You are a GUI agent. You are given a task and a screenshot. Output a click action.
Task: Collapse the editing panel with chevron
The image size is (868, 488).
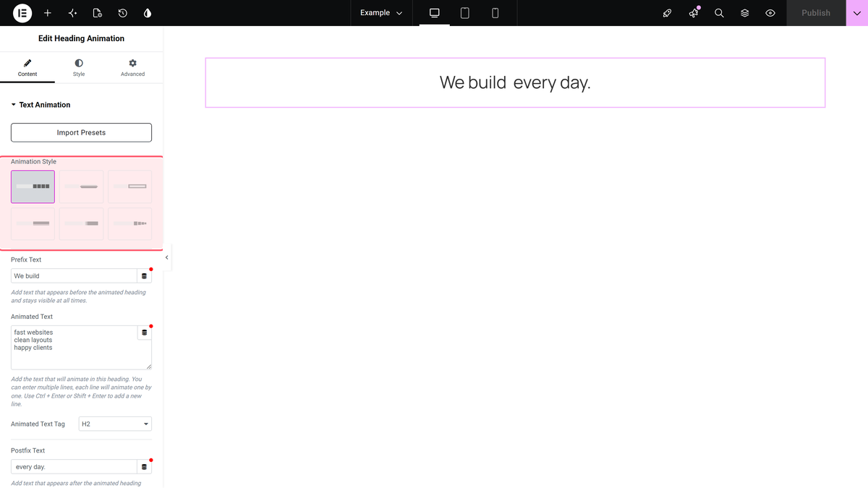pos(167,257)
